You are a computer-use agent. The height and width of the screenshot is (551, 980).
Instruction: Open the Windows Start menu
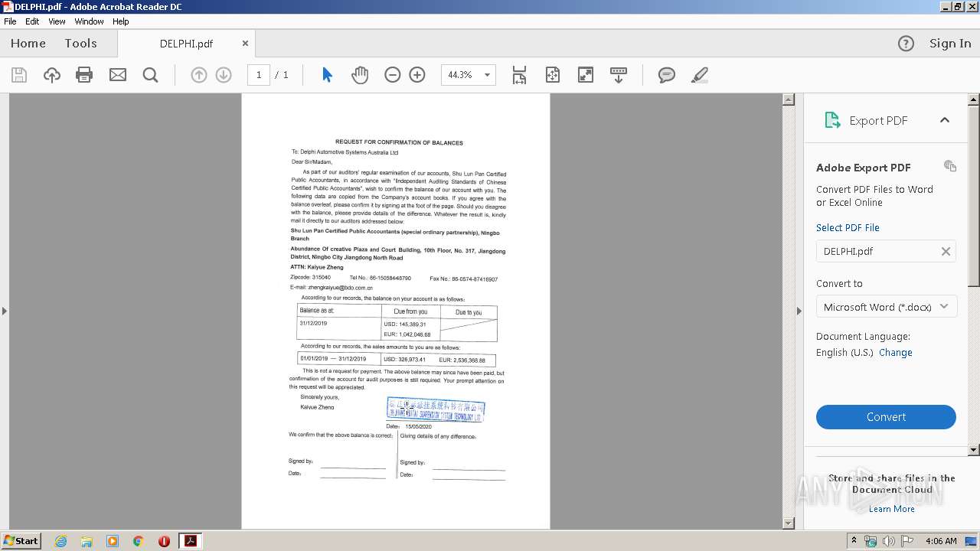pos(21,541)
